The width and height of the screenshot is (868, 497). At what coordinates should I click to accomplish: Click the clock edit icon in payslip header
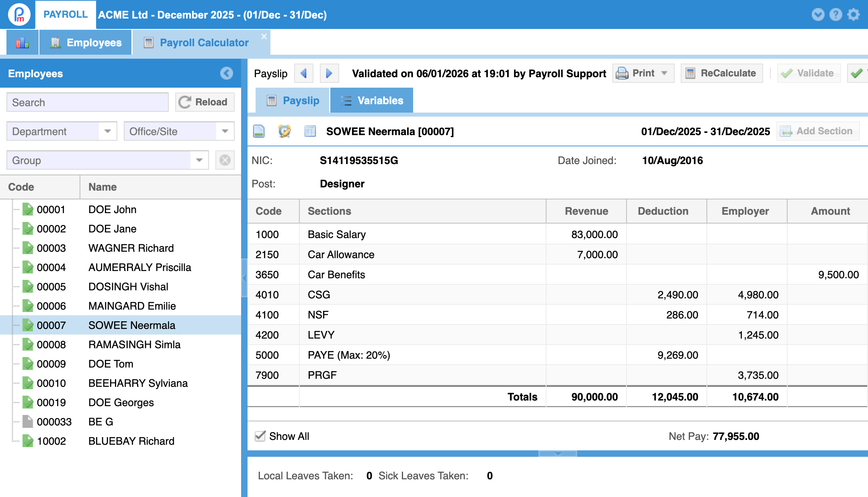(285, 131)
